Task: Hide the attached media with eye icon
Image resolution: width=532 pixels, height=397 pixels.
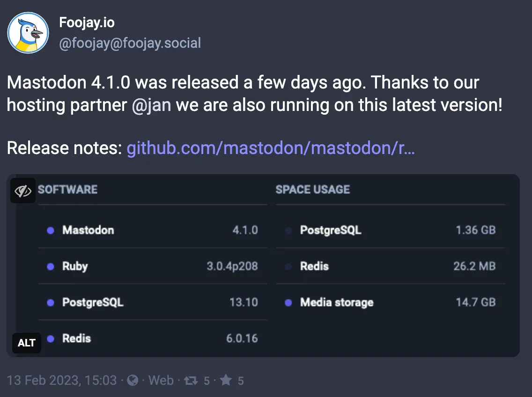Action: click(23, 191)
